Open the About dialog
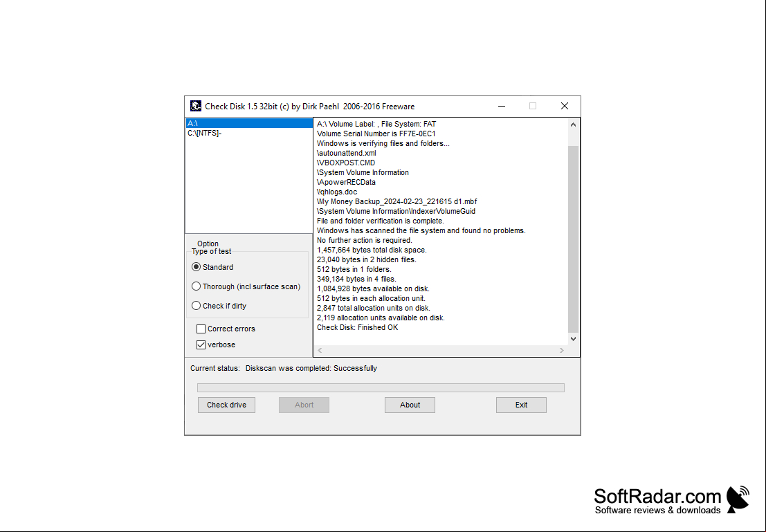Screen dimensions: 766x532 410,405
